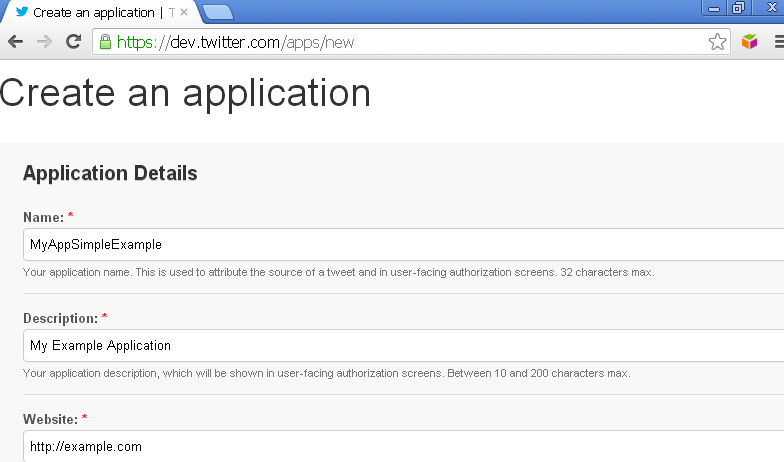Bookmark this page with the star icon
784x462 pixels.
[x=717, y=42]
